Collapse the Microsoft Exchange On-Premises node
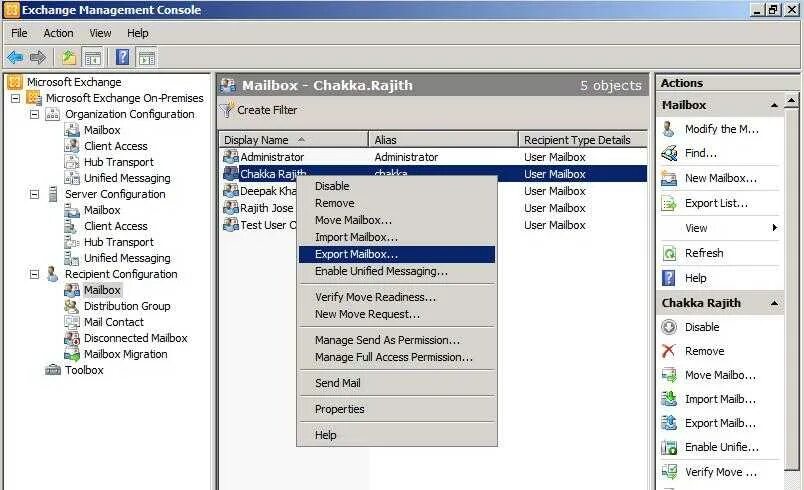Screen dimensions: 804x490 [15, 98]
